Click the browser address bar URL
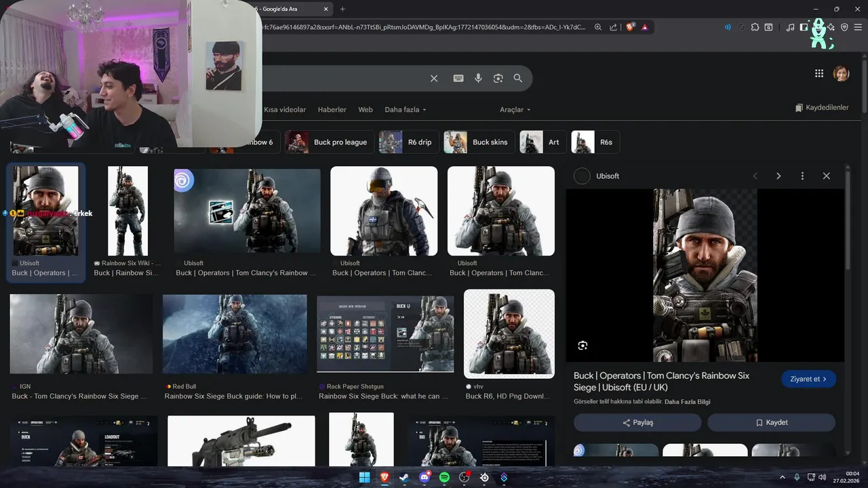This screenshot has width=868, height=488. coord(424,28)
